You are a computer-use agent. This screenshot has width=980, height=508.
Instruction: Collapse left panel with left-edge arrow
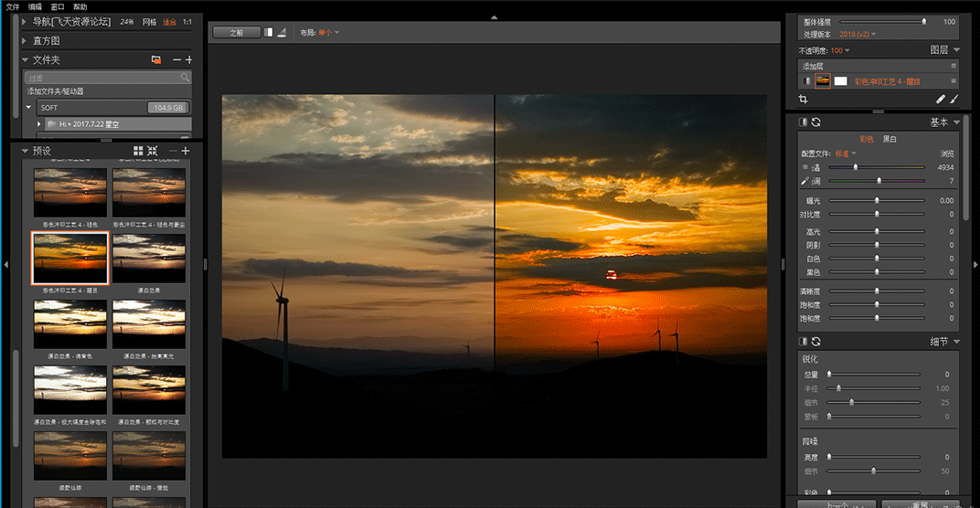pos(6,265)
